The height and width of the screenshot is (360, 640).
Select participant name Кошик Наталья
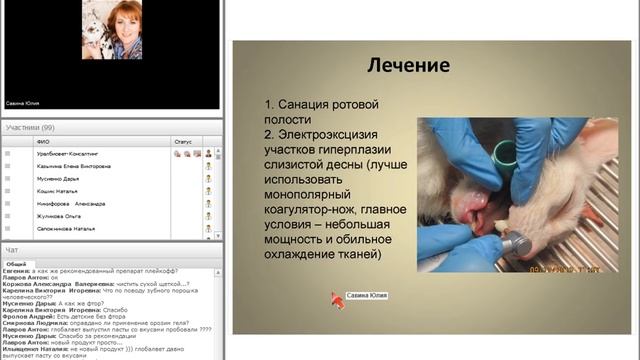(x=57, y=191)
